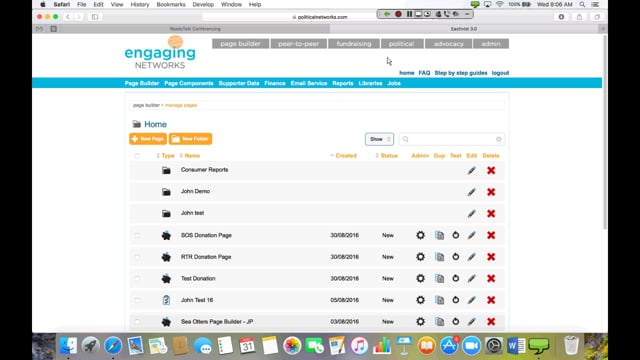Duplicate the Test Donation page

(x=439, y=278)
